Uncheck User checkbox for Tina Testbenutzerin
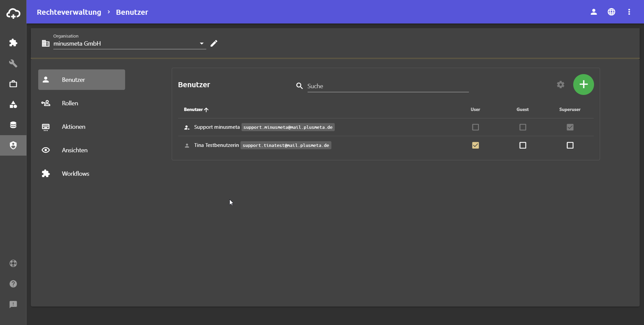644x325 pixels. [475, 145]
